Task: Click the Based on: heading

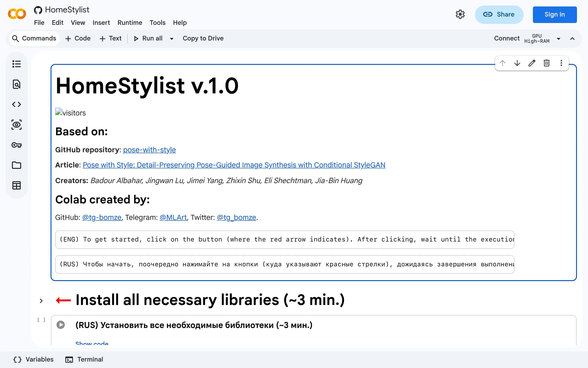Action: point(81,131)
